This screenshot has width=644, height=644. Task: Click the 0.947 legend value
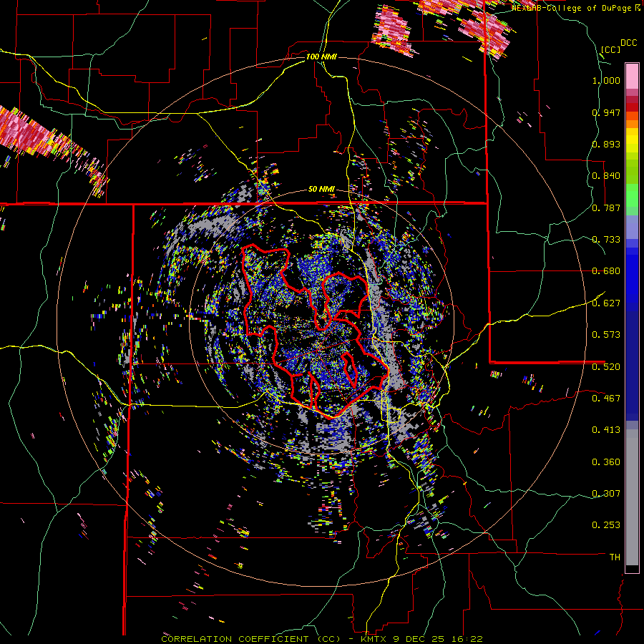pos(606,112)
